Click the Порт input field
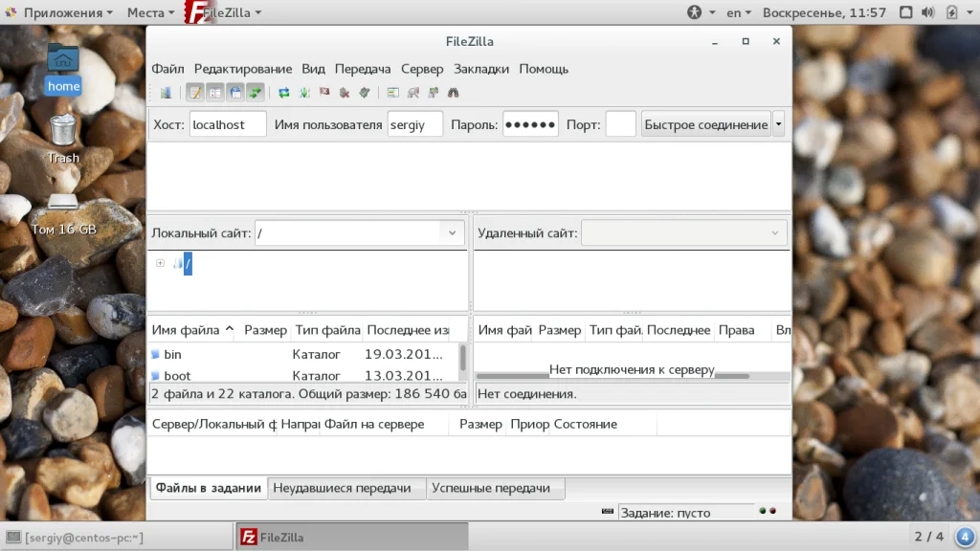Image resolution: width=980 pixels, height=551 pixels. pyautogui.click(x=620, y=124)
